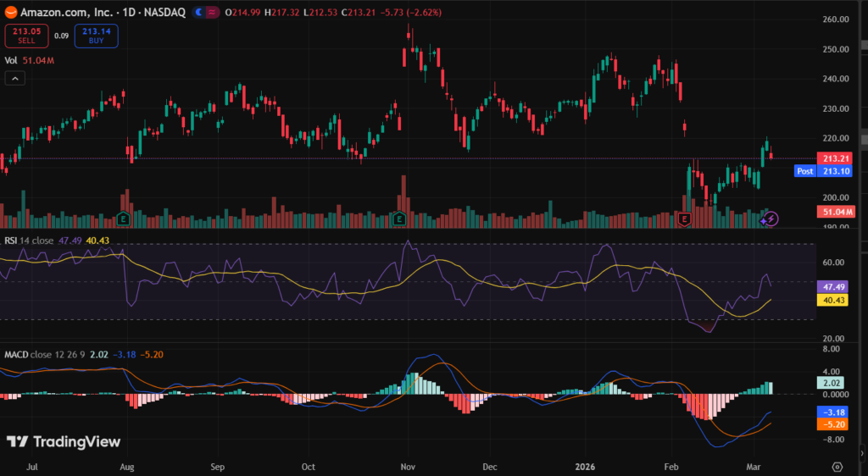Collapse the indicator legend with chevron arrow
The image size is (868, 476).
(14, 79)
